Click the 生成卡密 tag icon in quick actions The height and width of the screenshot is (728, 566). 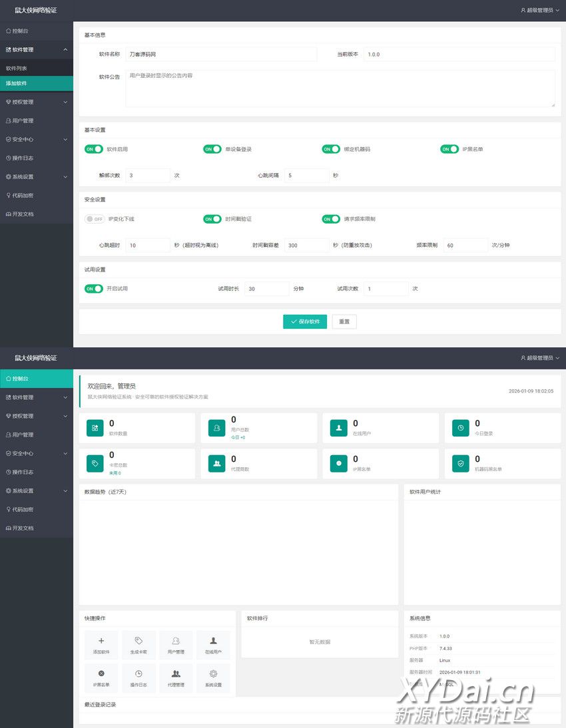pos(139,641)
